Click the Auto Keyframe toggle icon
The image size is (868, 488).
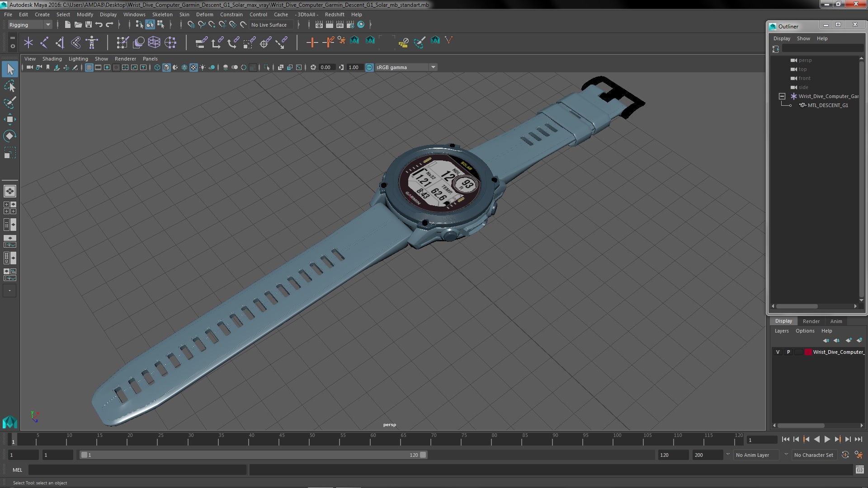[845, 455]
